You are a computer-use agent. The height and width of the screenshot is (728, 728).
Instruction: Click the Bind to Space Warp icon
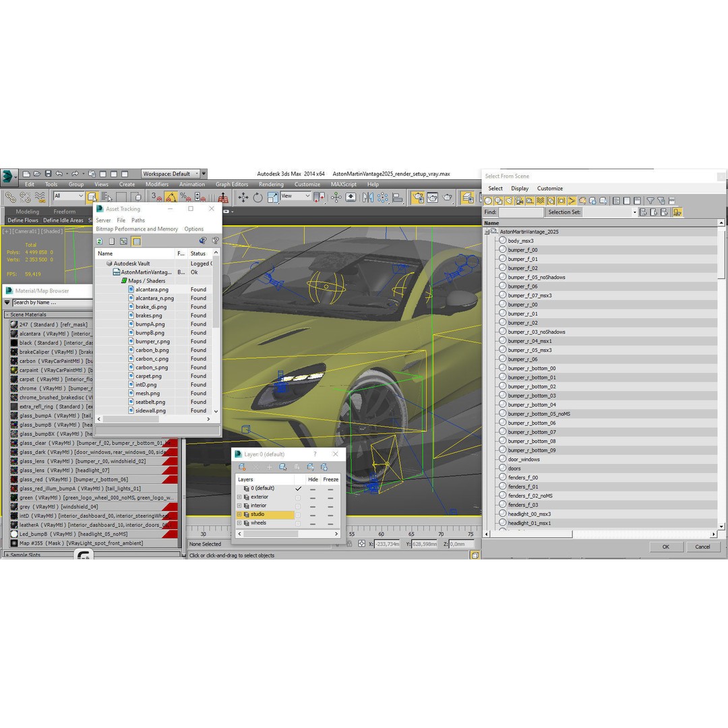click(40, 198)
